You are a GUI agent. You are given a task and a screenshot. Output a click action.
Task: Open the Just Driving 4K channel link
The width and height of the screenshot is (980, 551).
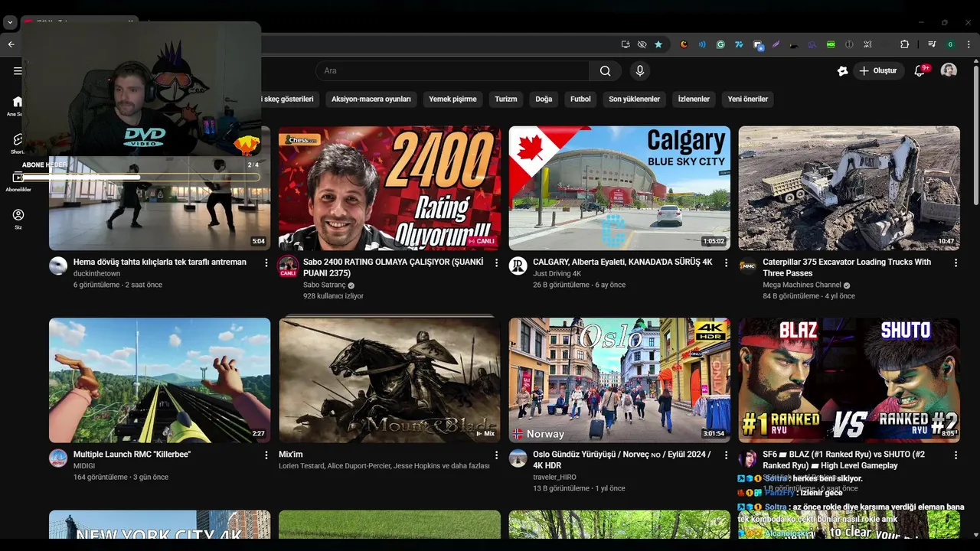point(557,274)
